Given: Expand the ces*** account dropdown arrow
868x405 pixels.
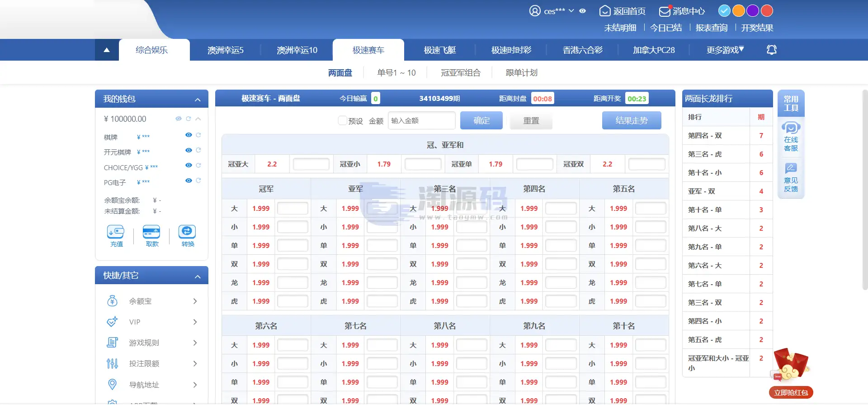Looking at the screenshot, I should tap(571, 11).
